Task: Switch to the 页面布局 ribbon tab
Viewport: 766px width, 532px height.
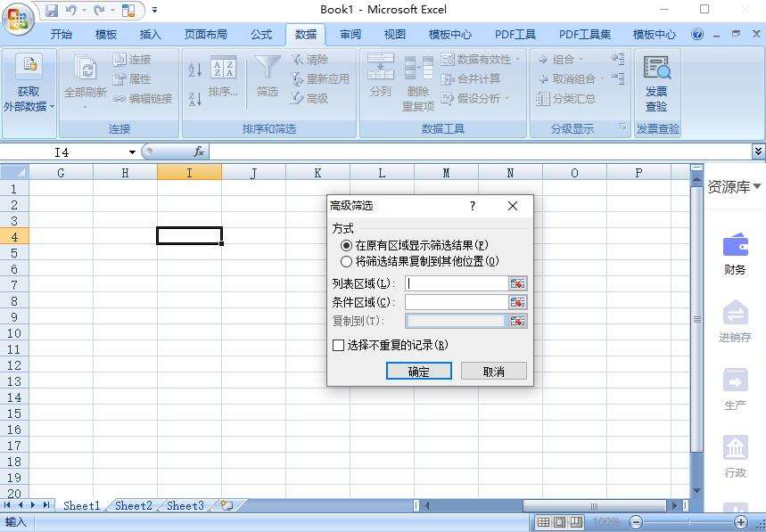Action: click(x=206, y=34)
